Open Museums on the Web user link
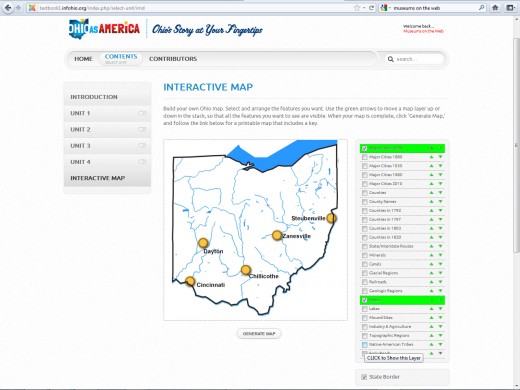The width and height of the screenshot is (520, 390). click(423, 31)
